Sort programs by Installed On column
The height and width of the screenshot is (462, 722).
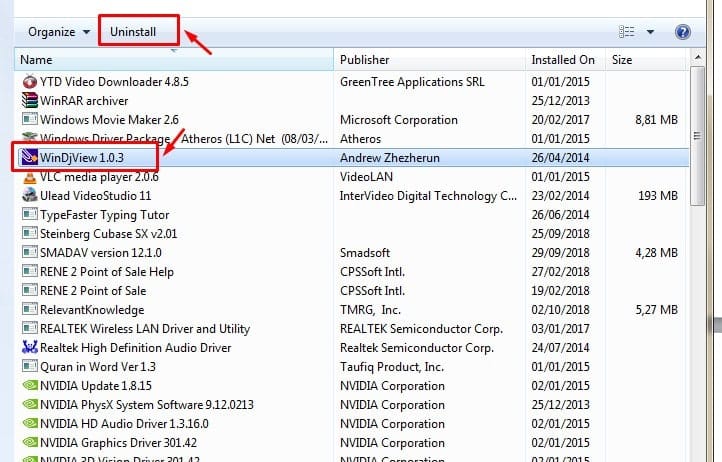(x=565, y=60)
